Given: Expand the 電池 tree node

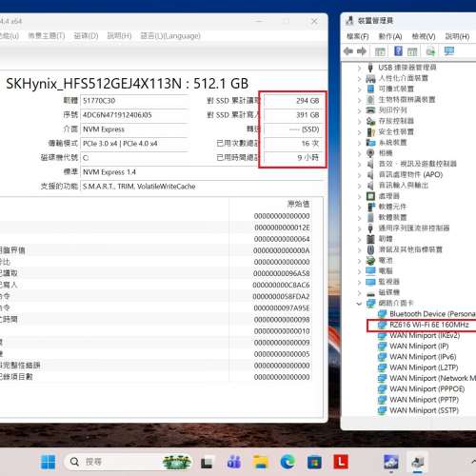Looking at the screenshot, I should coord(359,261).
